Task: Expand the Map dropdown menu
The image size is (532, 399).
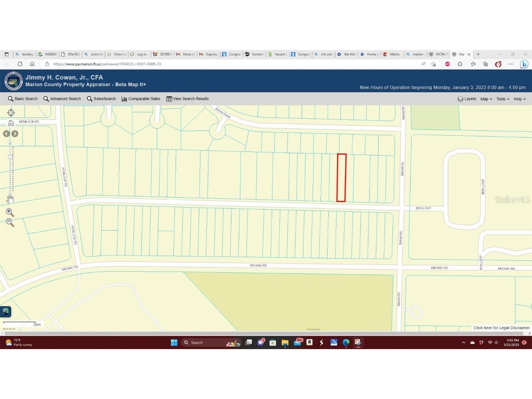Action: pyautogui.click(x=486, y=99)
